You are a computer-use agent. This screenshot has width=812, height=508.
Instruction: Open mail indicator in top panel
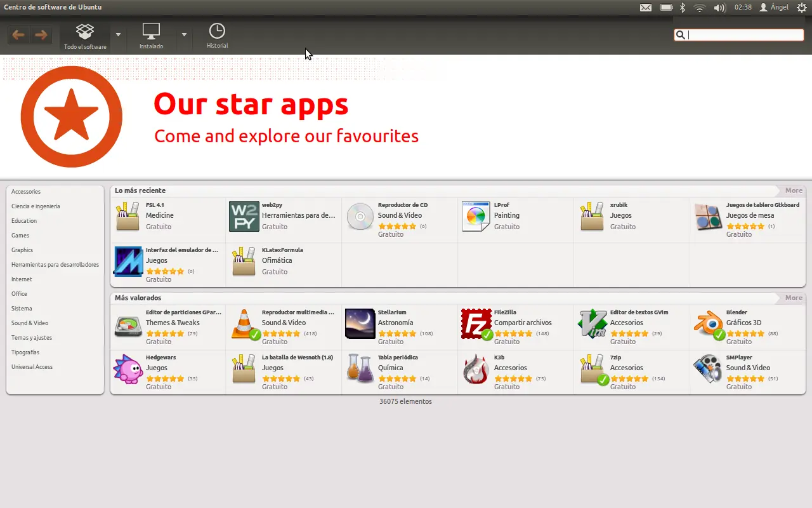(646, 8)
